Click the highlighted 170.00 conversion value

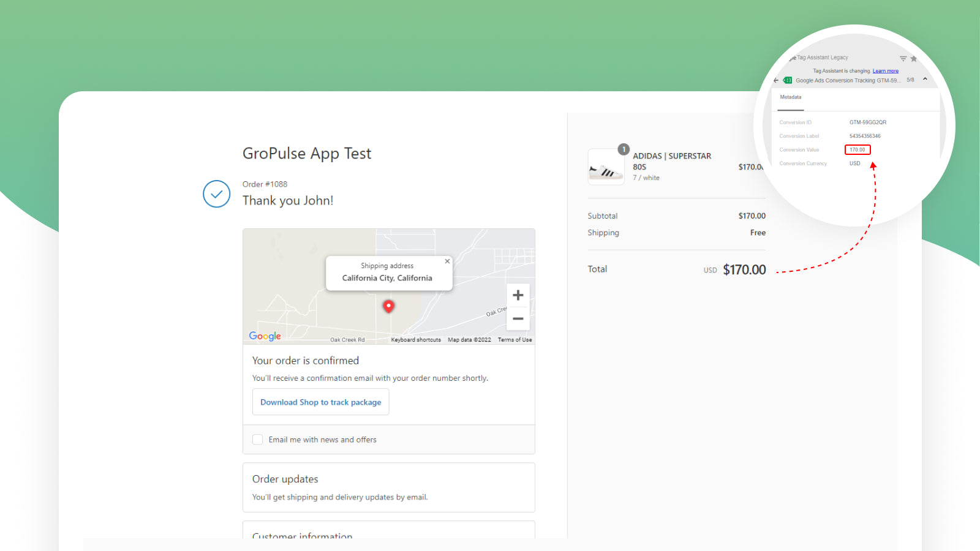point(858,150)
